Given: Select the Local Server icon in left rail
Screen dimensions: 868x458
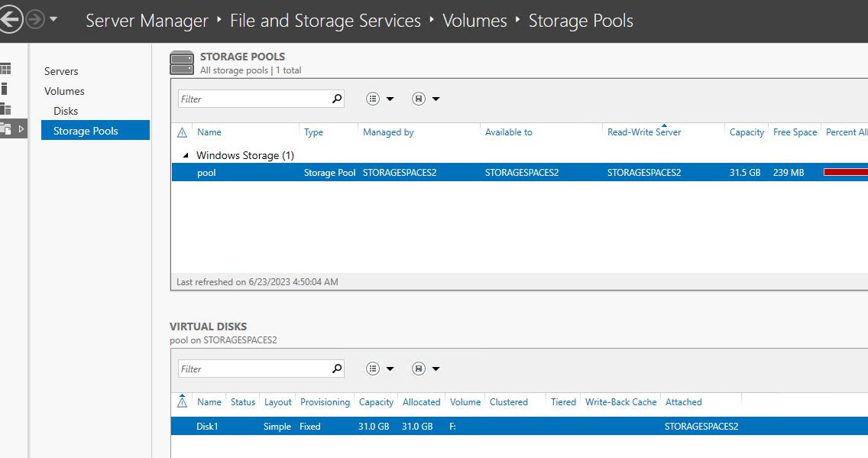Looking at the screenshot, I should [x=4, y=89].
